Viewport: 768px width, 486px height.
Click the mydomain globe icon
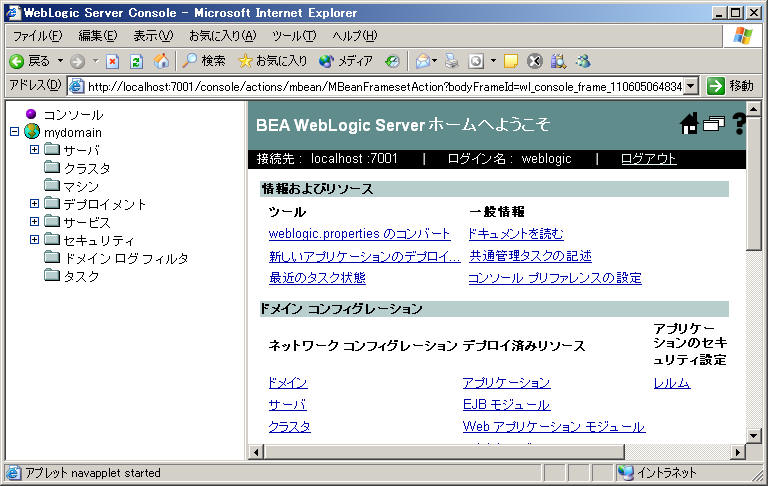tap(32, 132)
